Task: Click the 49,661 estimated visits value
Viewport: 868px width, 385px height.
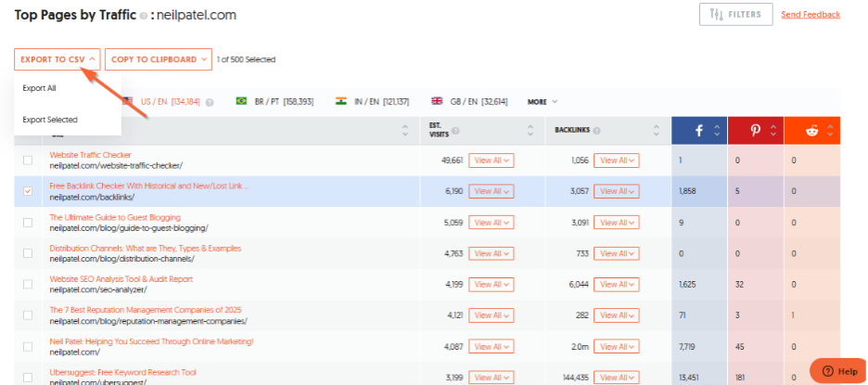Action: [453, 160]
